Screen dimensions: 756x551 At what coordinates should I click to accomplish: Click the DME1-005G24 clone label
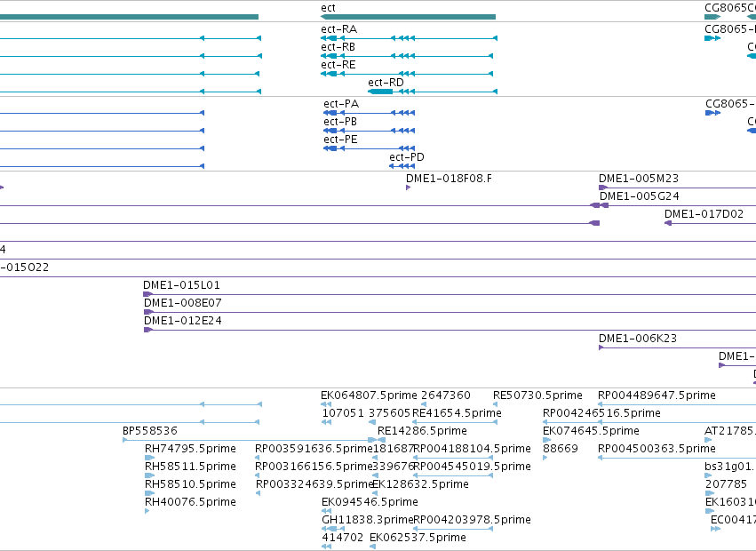[x=640, y=197]
